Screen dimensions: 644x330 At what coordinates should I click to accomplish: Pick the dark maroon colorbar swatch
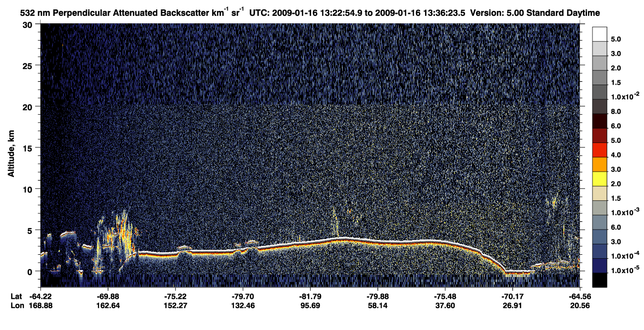[599, 121]
